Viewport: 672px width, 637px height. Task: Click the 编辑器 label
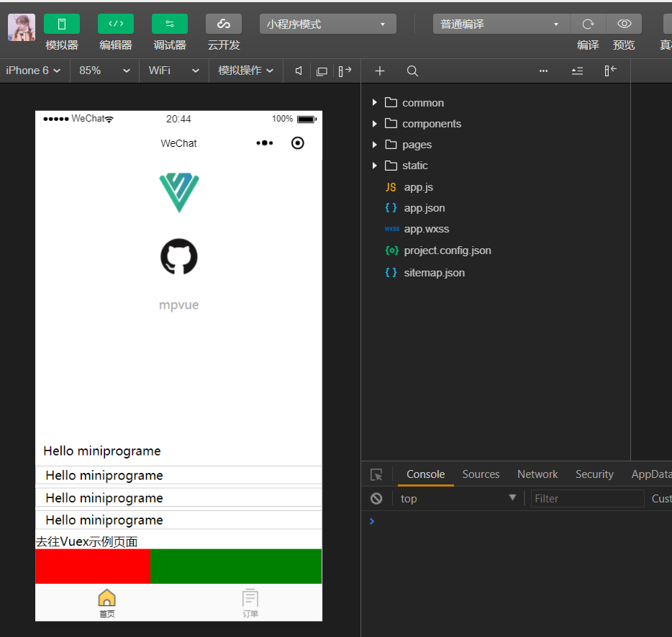[116, 45]
